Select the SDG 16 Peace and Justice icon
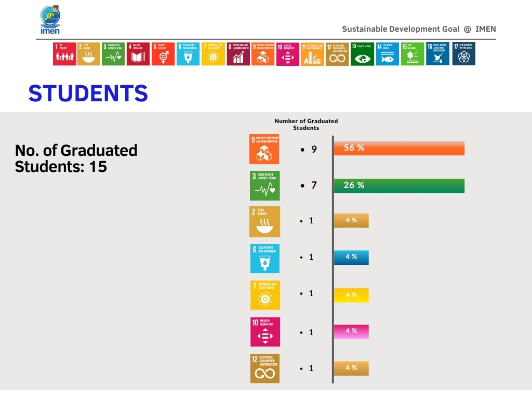 click(437, 54)
